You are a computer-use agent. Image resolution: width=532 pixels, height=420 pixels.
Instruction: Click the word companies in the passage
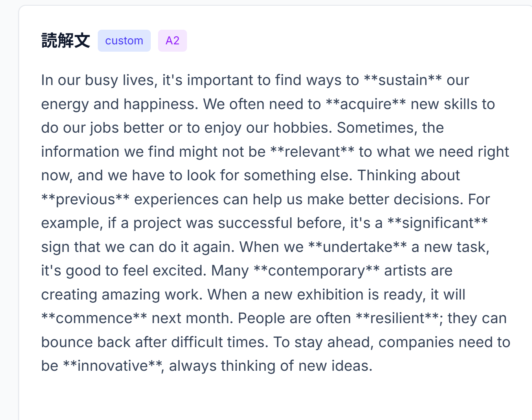pos(410,342)
